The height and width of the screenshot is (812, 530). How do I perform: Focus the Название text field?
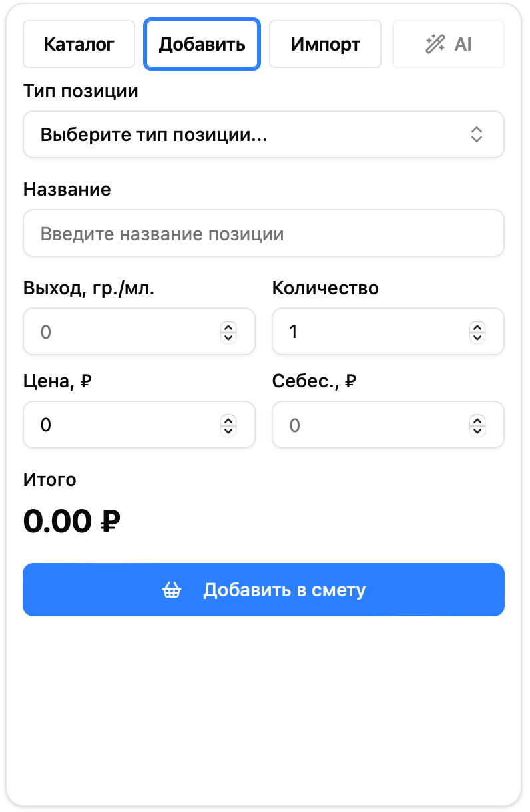click(x=263, y=234)
